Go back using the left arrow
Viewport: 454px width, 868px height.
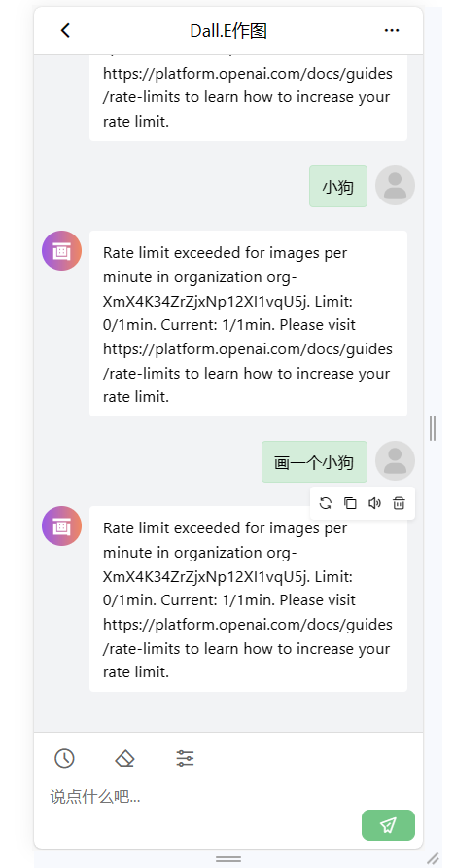pyautogui.click(x=65, y=30)
